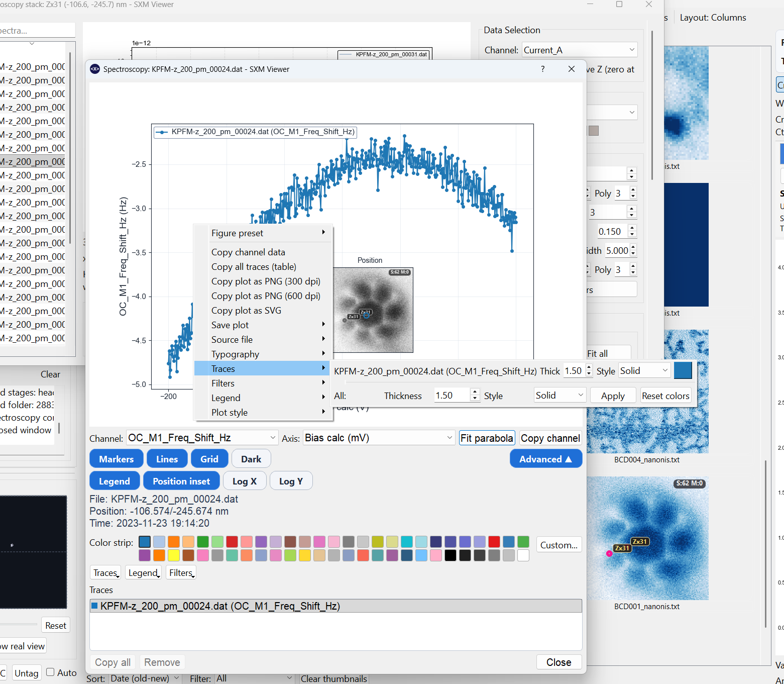Click the SXM Viewer icon in the spectroscopy title bar

coord(94,69)
